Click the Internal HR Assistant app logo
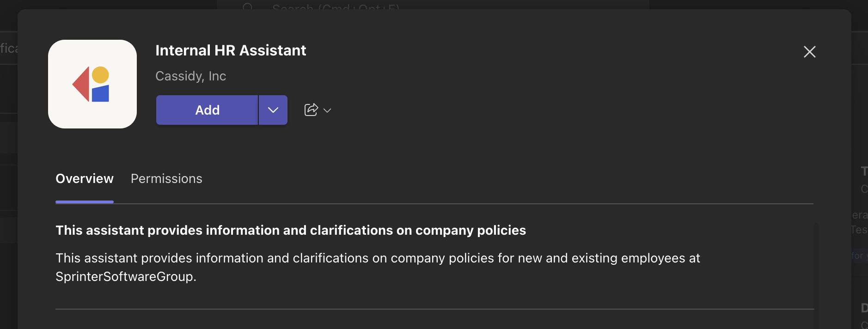This screenshot has width=868, height=329. pyautogui.click(x=92, y=84)
